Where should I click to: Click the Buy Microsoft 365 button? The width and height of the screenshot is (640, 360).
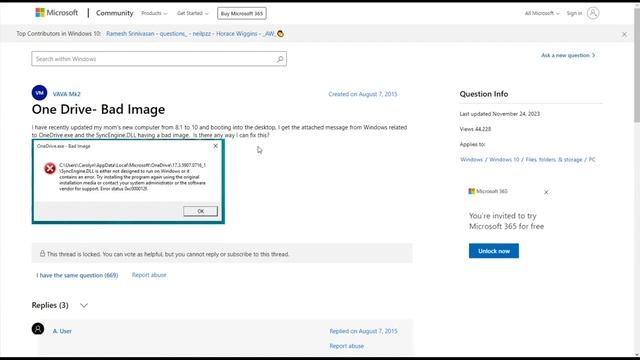[x=242, y=13]
